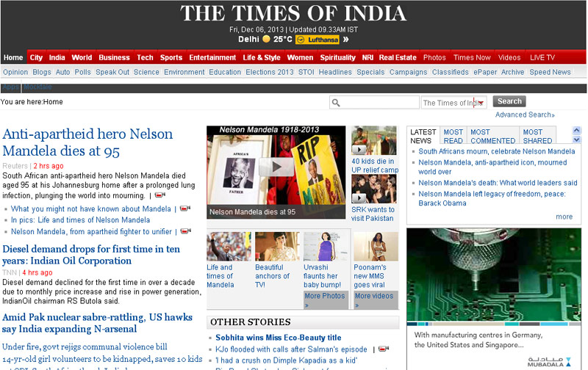Switch to the Latest News tab

tap(423, 136)
